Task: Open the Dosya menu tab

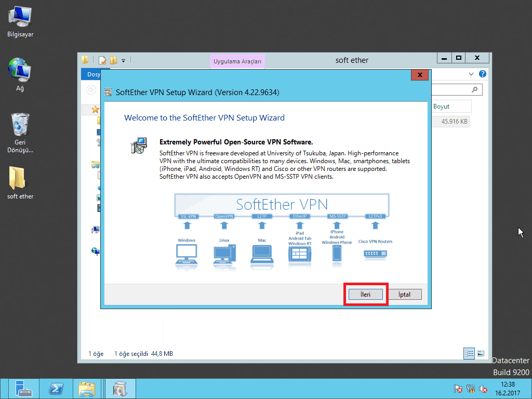Action: coord(92,74)
